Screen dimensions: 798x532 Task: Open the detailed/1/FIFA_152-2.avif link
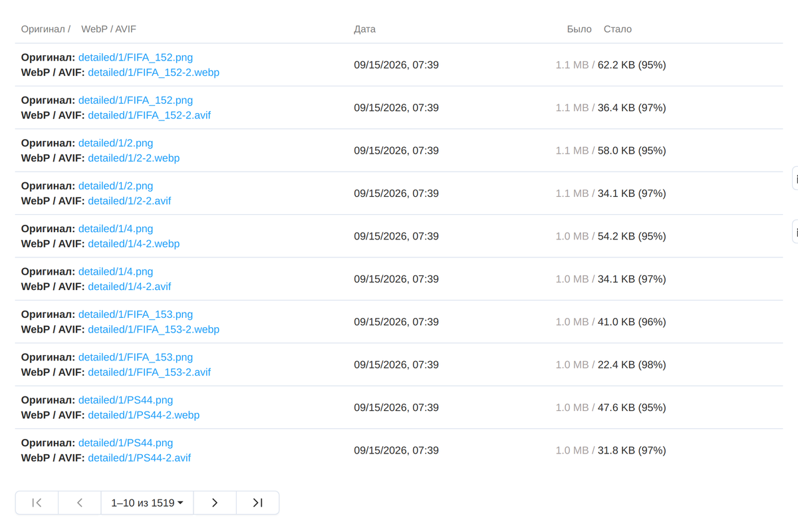click(x=150, y=115)
